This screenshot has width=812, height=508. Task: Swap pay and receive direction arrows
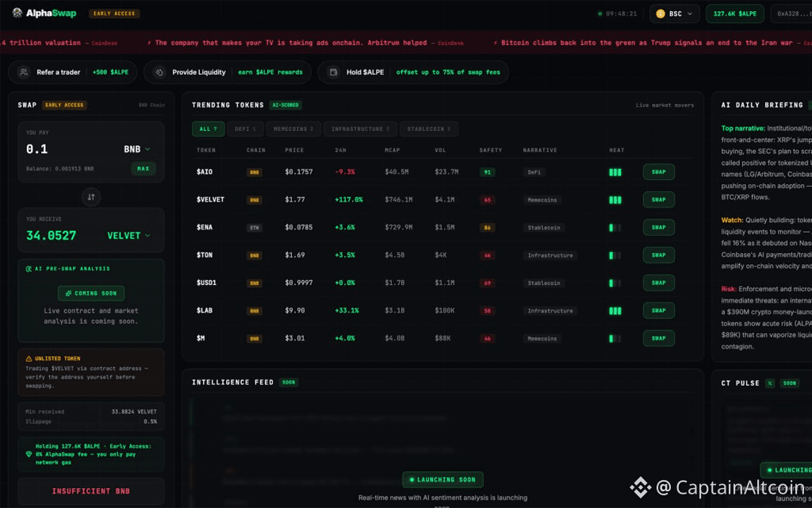pyautogui.click(x=91, y=197)
